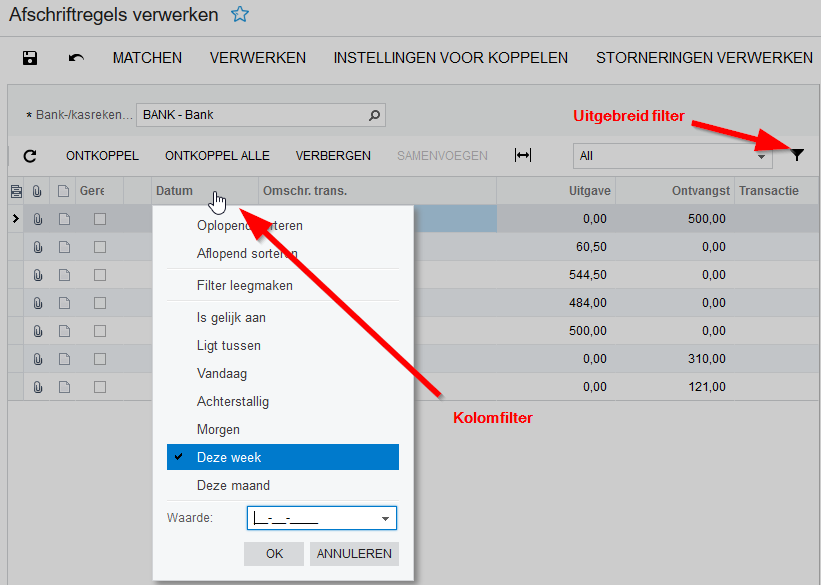Open attachments for the 500,00 receipt row
Image resolution: width=821 pixels, height=585 pixels.
coord(38,219)
